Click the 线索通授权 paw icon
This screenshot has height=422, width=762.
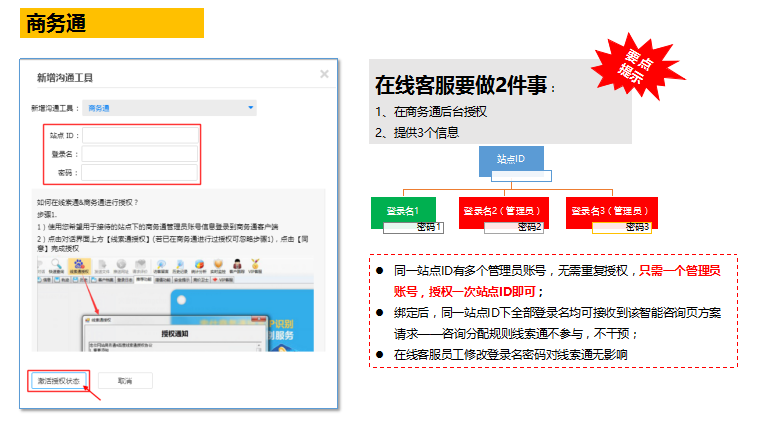pos(79,266)
